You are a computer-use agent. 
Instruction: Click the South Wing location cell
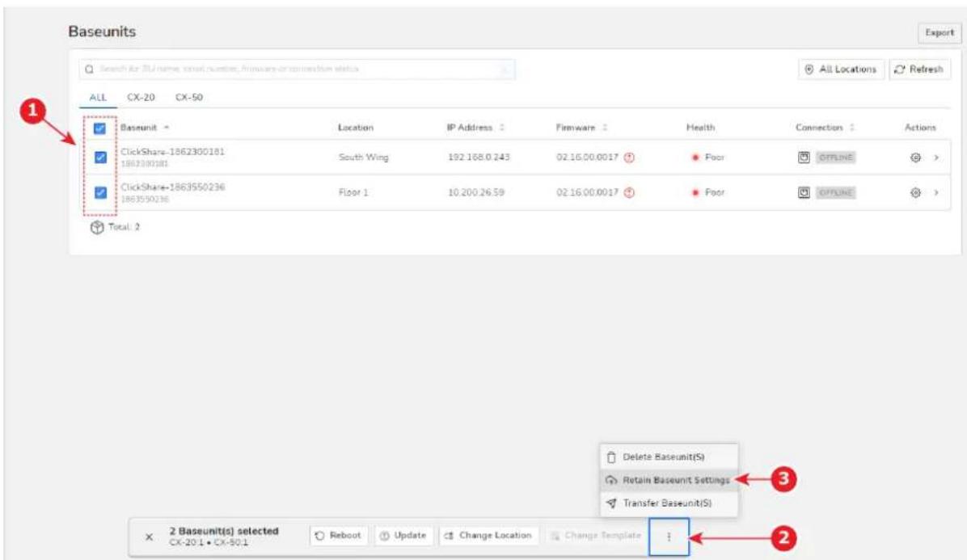click(363, 158)
